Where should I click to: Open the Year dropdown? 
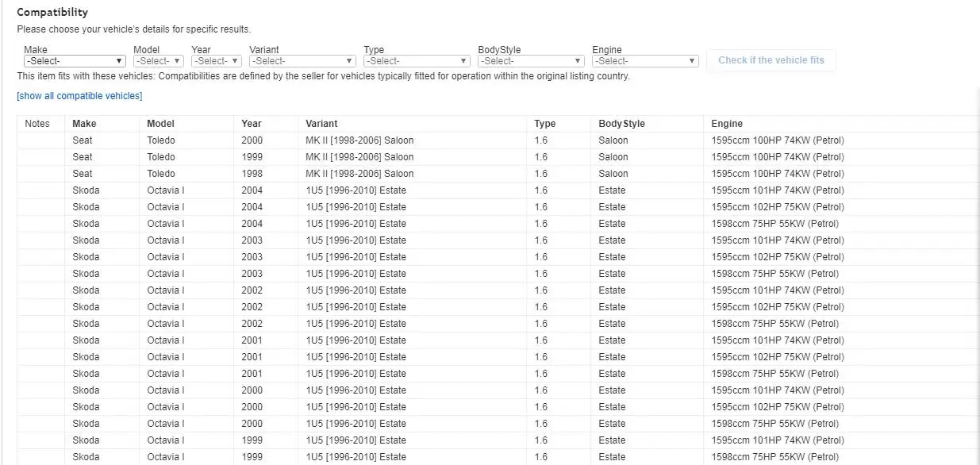pyautogui.click(x=217, y=61)
